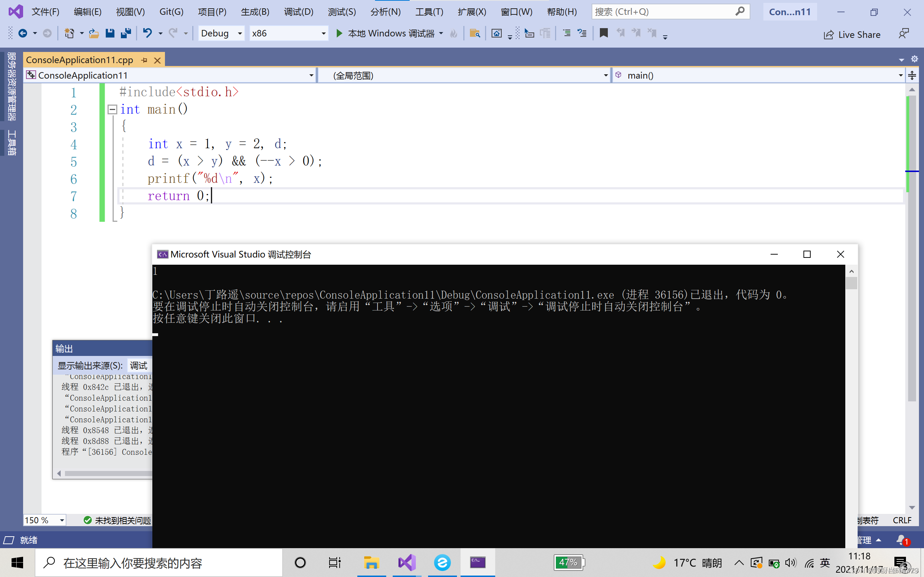Image resolution: width=924 pixels, height=577 pixels.
Task: Click the Live Share button
Action: (852, 35)
